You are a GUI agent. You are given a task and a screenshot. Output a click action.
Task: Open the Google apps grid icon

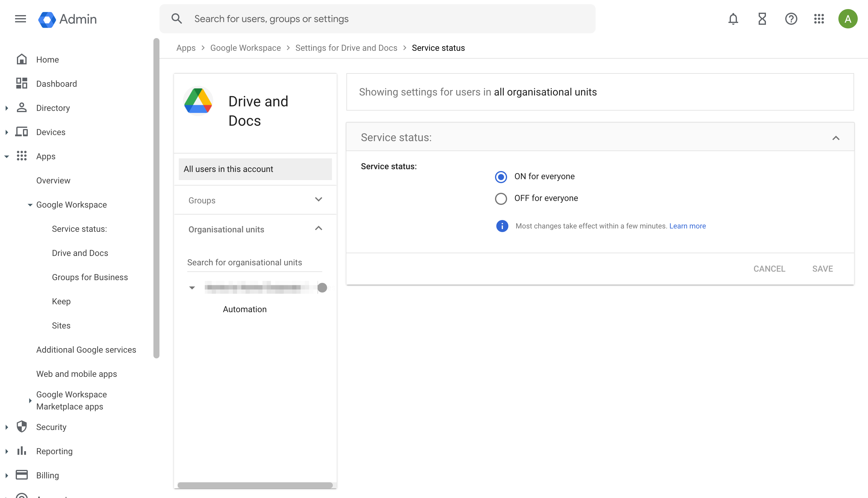819,19
